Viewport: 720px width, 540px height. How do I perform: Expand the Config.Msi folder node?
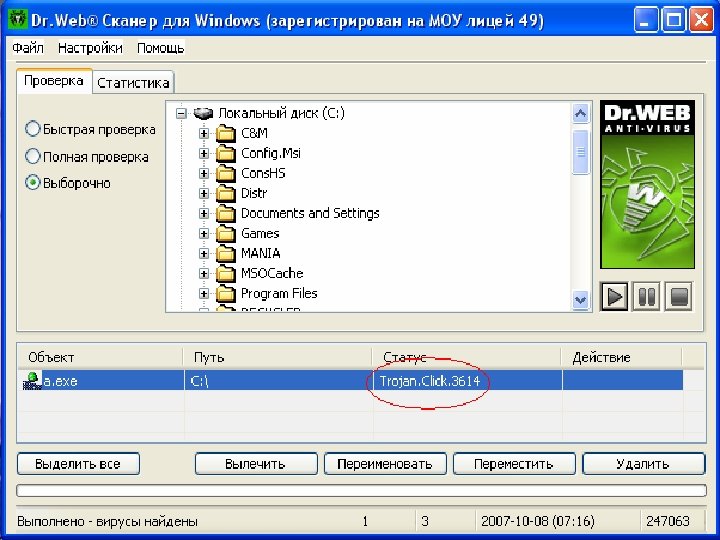204,153
